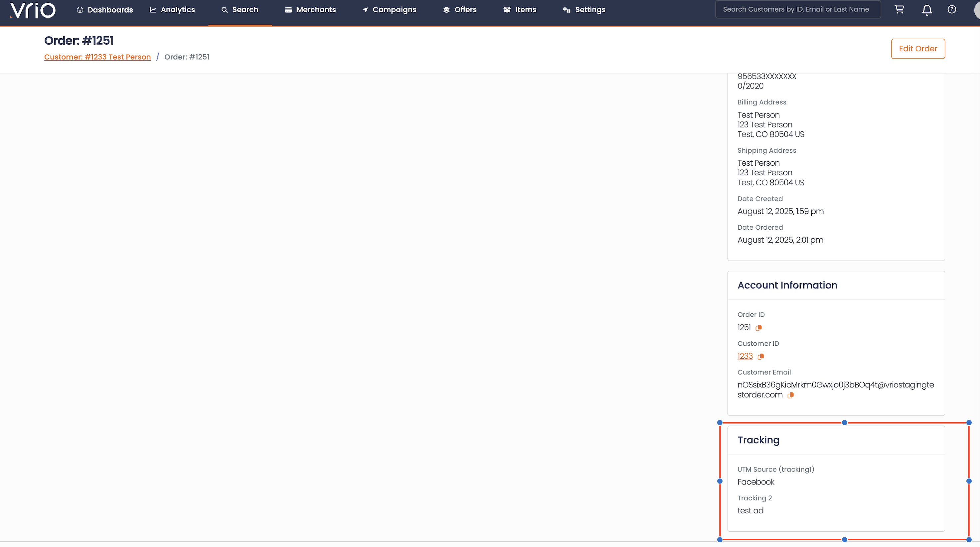Click the Dashboards gauge icon
This screenshot has width=980, height=547.
[x=80, y=10]
